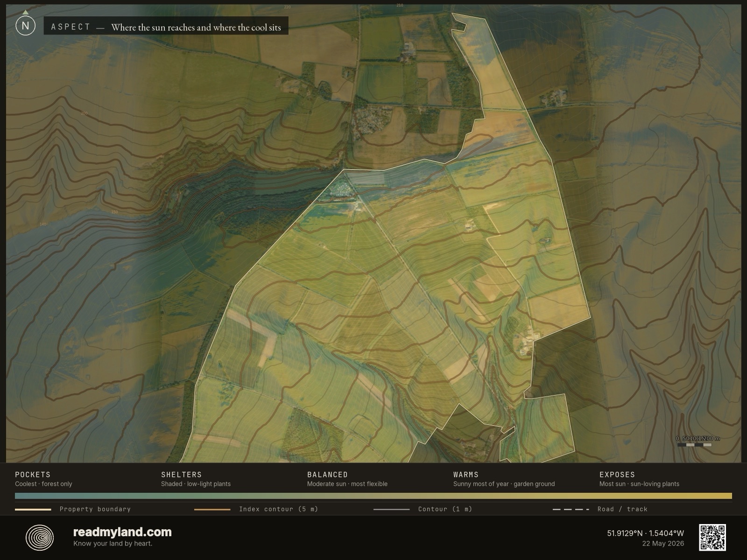Click the BALANCED legend heading
Viewport: 747px width, 560px height.
pyautogui.click(x=327, y=475)
